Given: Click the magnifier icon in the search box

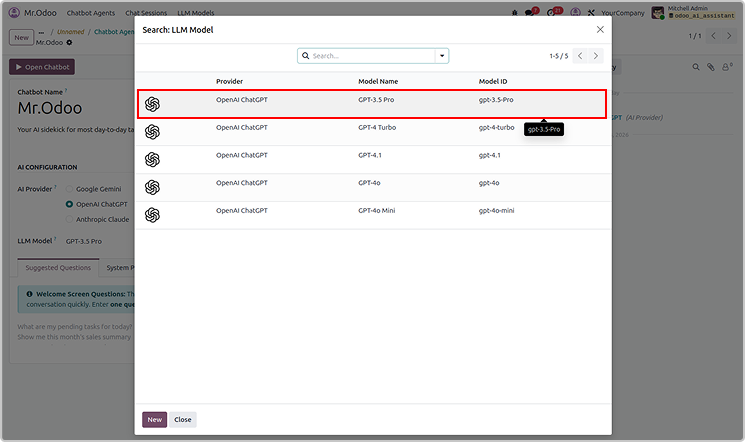Looking at the screenshot, I should (x=305, y=56).
